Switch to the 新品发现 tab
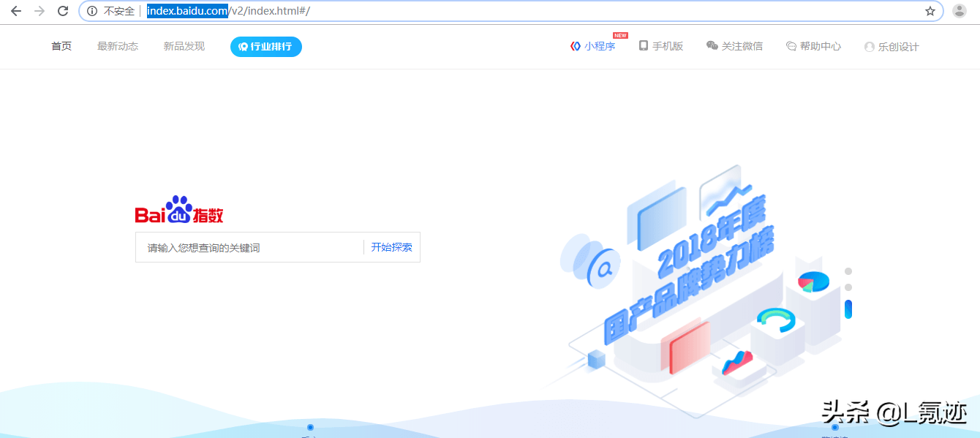Viewport: 980px width, 438px height. [184, 46]
